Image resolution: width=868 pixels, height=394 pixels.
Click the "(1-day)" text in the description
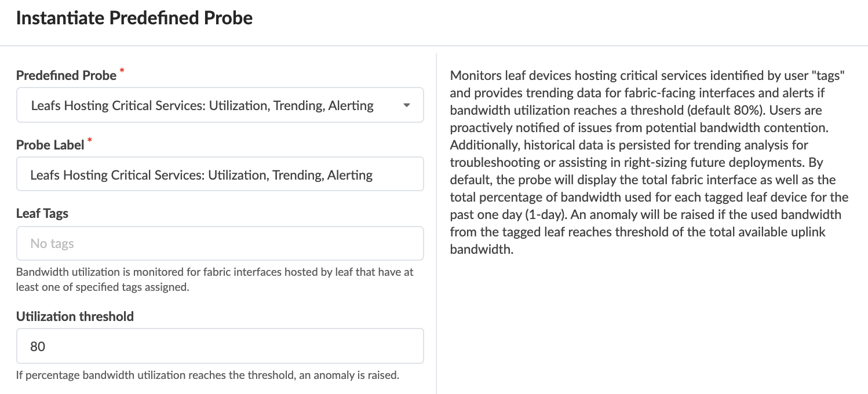coord(546,214)
